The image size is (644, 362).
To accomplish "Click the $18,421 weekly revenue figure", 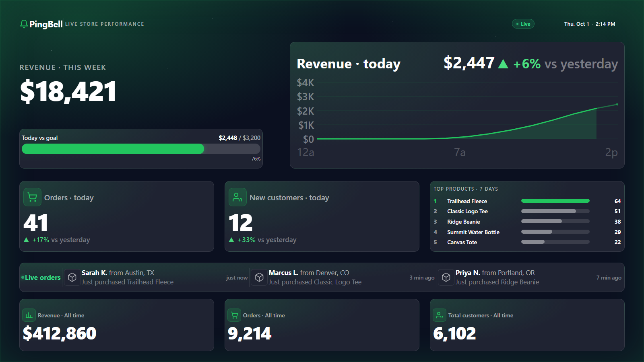I will pyautogui.click(x=68, y=91).
